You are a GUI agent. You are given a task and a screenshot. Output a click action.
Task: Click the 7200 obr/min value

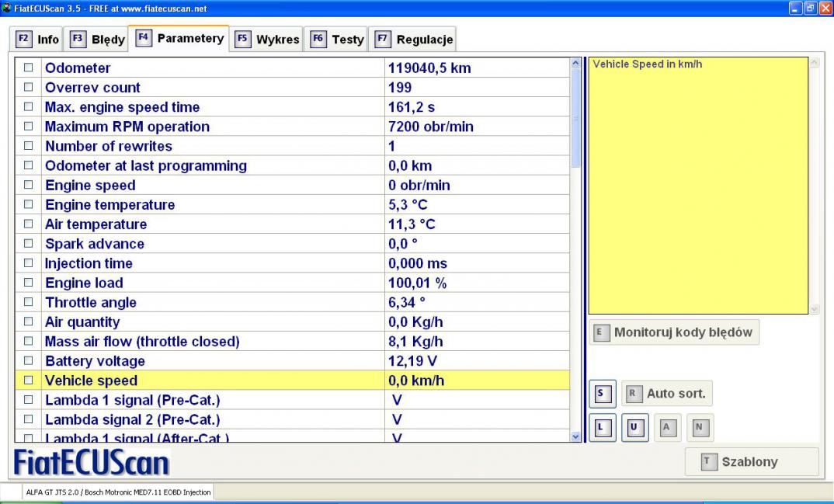click(x=431, y=127)
